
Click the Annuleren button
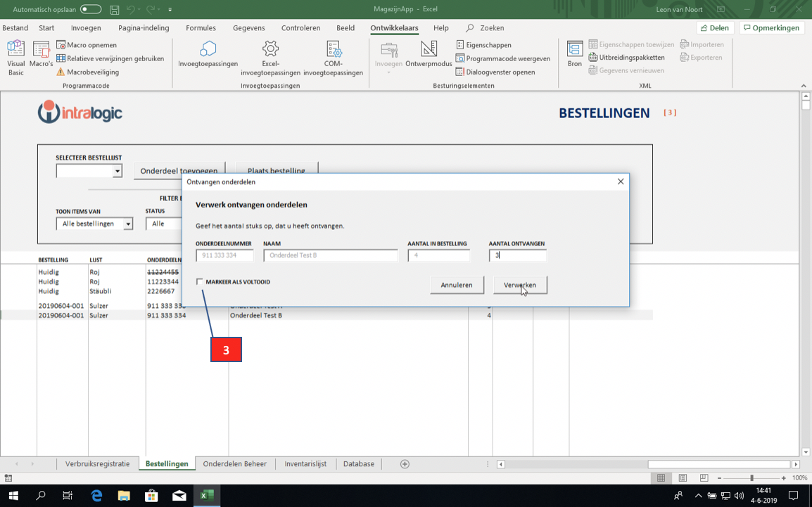(x=457, y=285)
